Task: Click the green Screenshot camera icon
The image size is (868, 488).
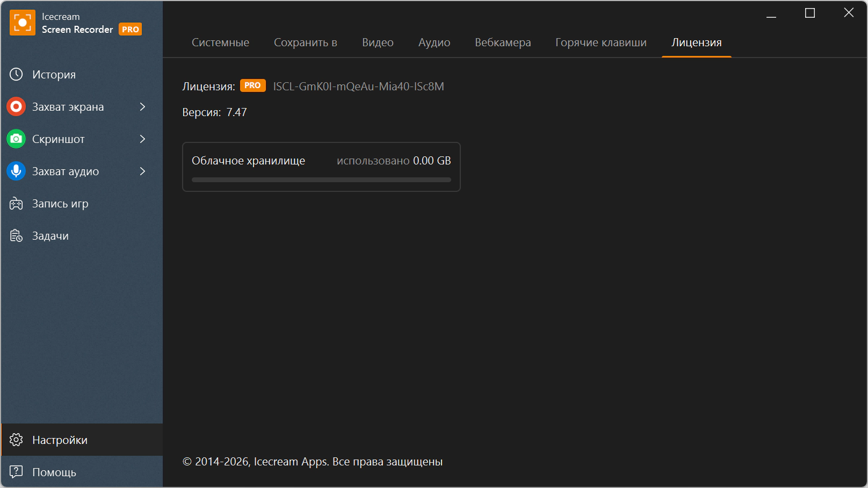Action: [16, 139]
